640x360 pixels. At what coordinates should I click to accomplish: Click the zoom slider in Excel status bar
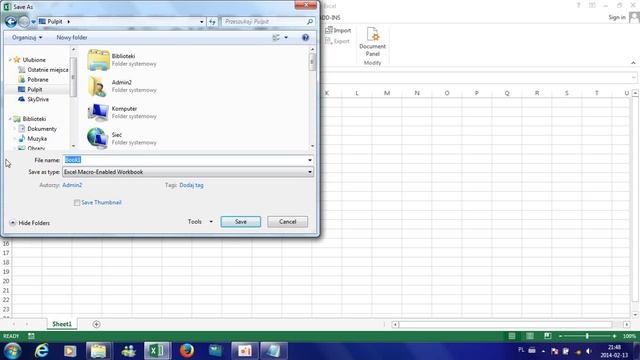[x=587, y=336]
